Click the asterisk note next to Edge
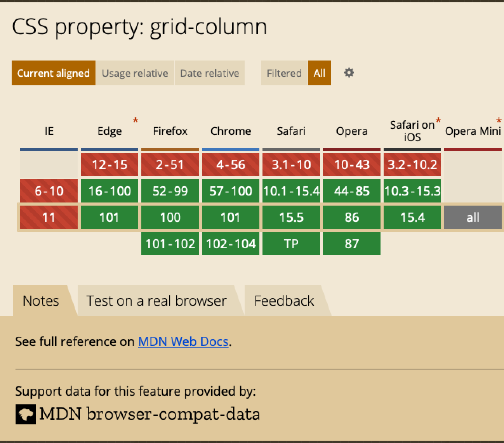Viewport: 504px width, 443px height. (136, 120)
